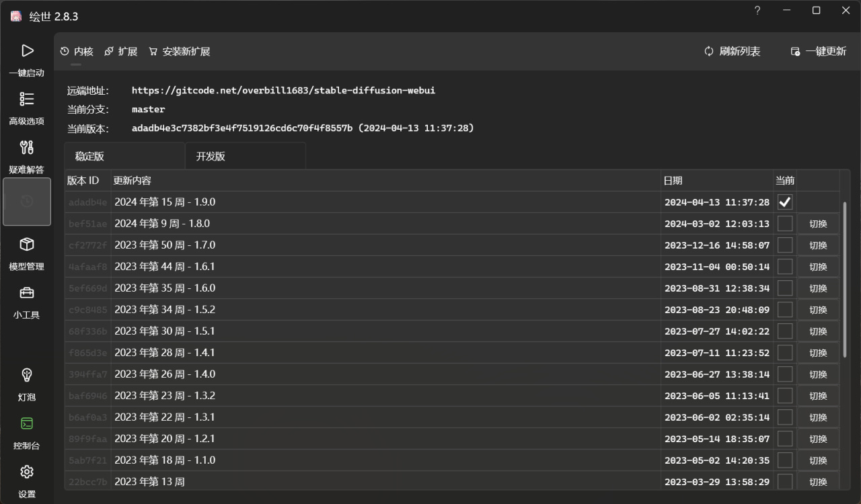Click the 刷新列表 button
Screen dimensions: 861x504
[x=733, y=52]
